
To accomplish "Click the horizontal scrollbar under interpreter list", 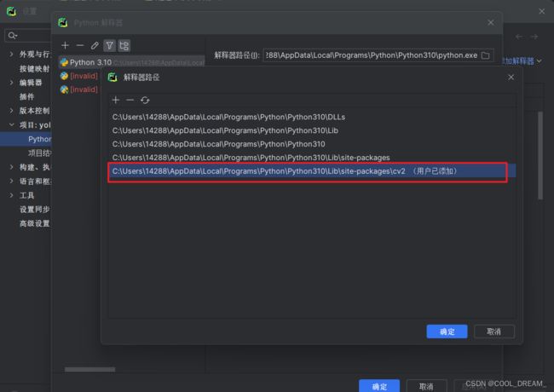I will pyautogui.click(x=89, y=369).
